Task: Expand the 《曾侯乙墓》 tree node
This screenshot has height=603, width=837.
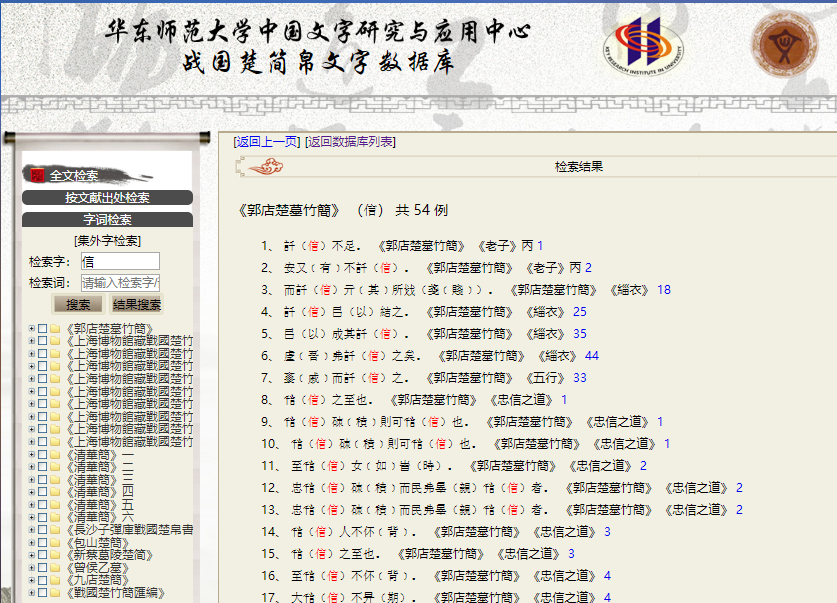Action: pos(31,568)
